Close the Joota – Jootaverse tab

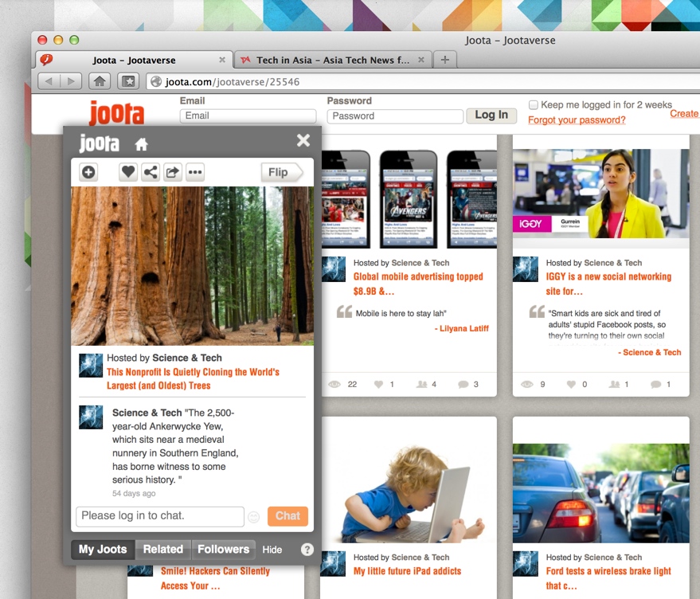click(x=222, y=60)
